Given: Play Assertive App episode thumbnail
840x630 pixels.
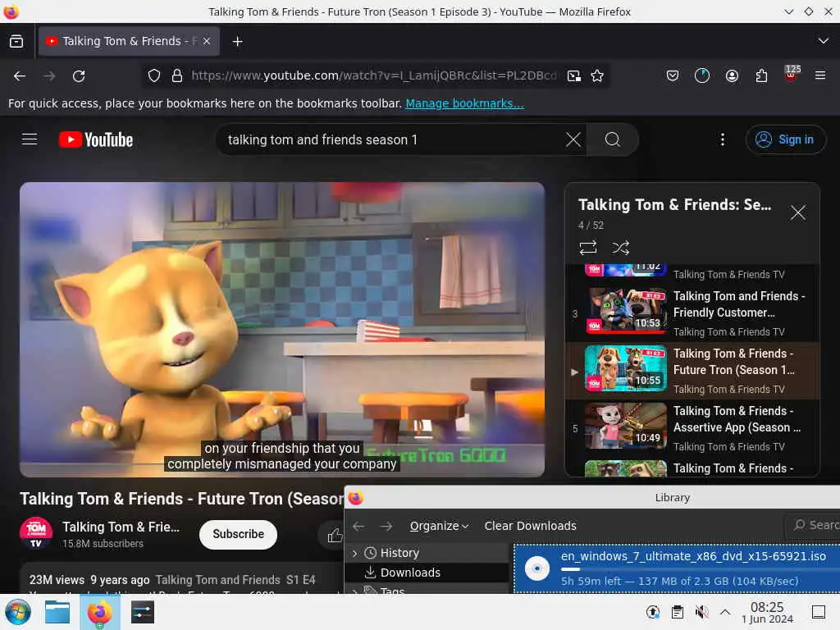Looking at the screenshot, I should (626, 426).
